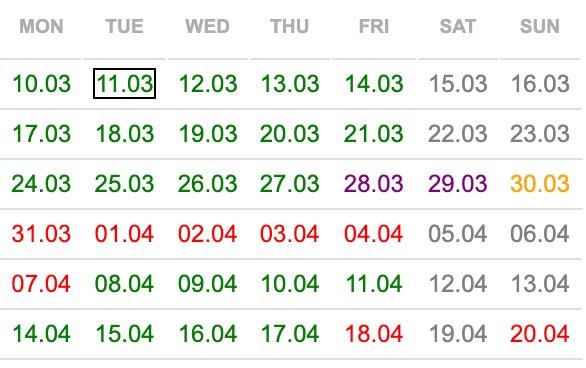The image size is (586, 368).
Task: Pick Thursday 13.03
Action: [x=290, y=83]
